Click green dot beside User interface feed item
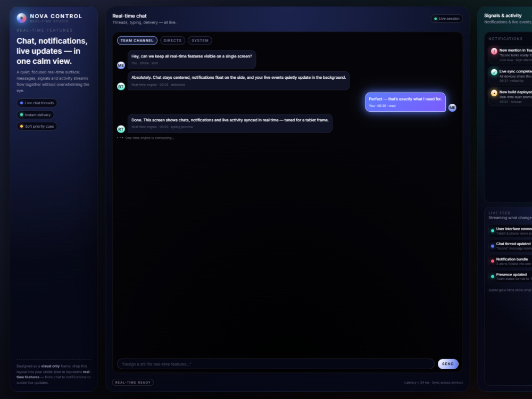The image size is (532, 399). [492, 231]
